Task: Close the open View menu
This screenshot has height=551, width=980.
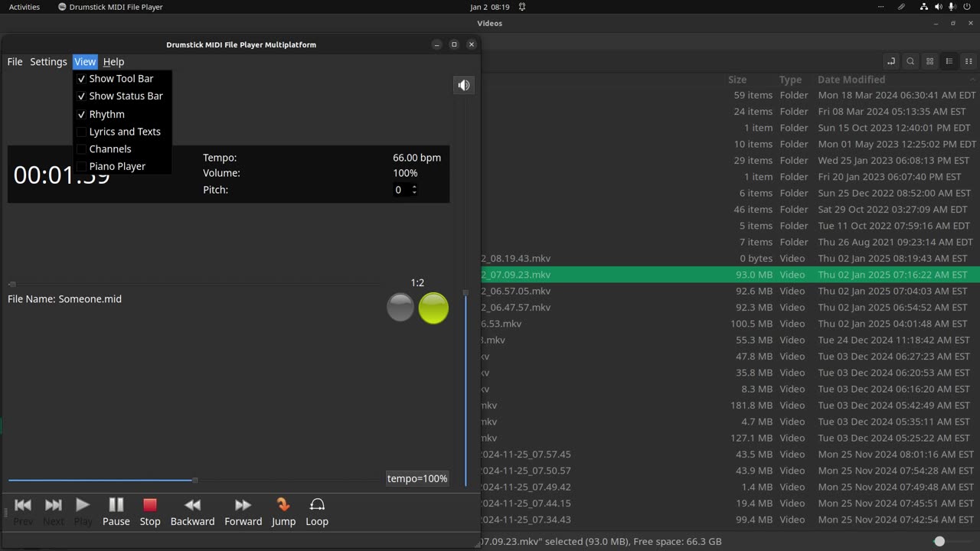Action: (85, 61)
